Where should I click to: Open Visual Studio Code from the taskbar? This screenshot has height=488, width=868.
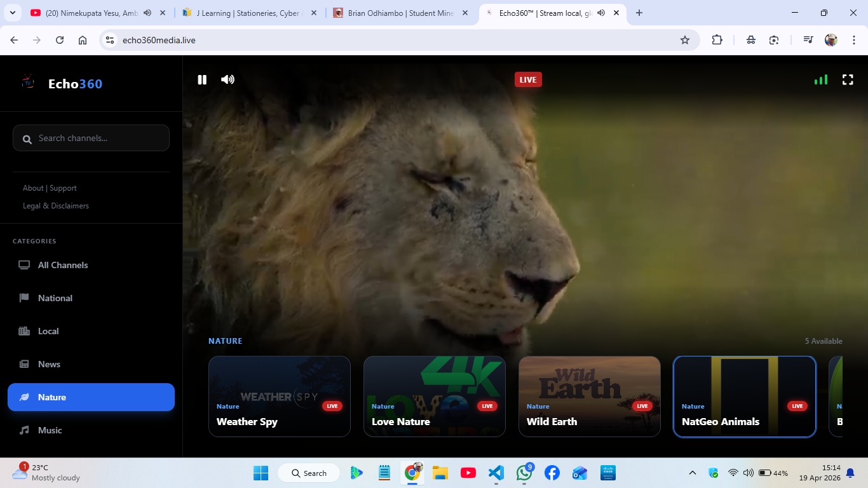point(496,473)
